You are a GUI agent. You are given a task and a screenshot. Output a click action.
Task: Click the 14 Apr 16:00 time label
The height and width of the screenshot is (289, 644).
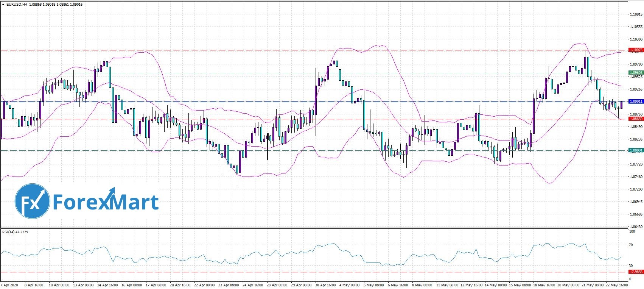click(107, 285)
